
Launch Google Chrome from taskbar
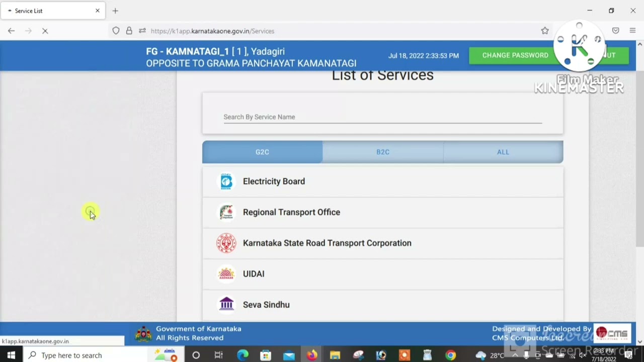click(450, 355)
